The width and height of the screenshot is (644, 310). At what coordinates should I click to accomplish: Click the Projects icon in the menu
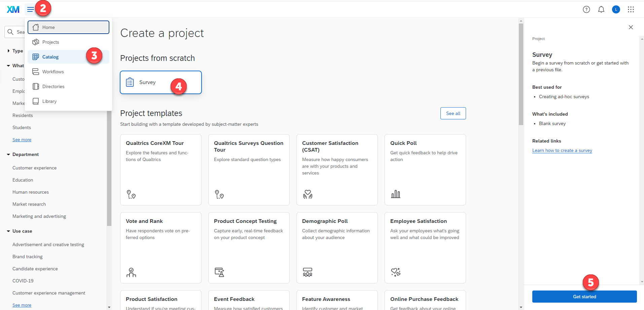36,42
